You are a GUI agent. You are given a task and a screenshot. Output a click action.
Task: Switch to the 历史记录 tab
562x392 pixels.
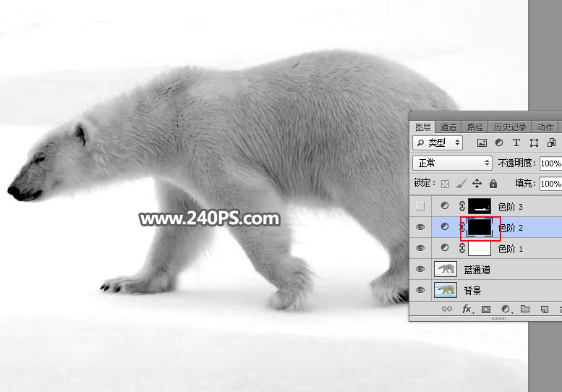pyautogui.click(x=510, y=127)
